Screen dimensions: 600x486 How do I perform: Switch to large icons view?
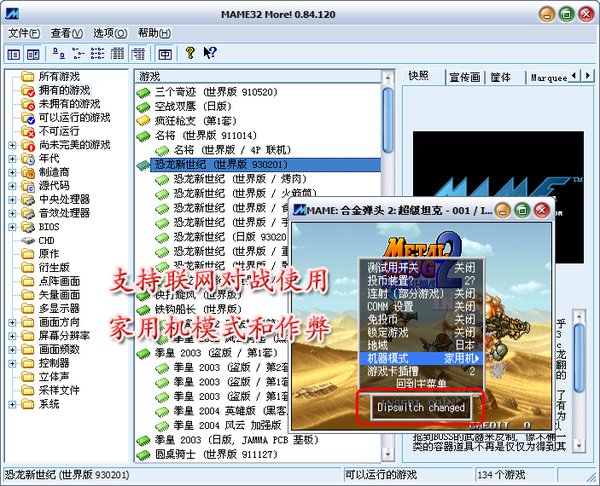tap(58, 54)
